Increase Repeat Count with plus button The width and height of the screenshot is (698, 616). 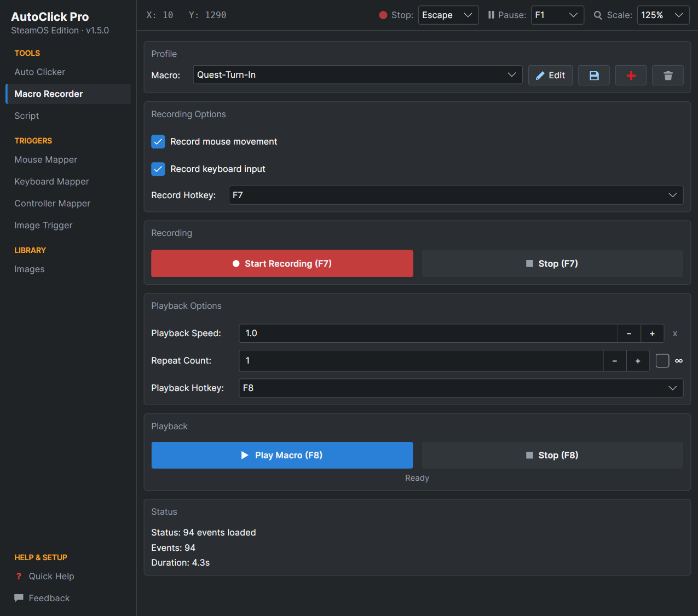tap(638, 361)
